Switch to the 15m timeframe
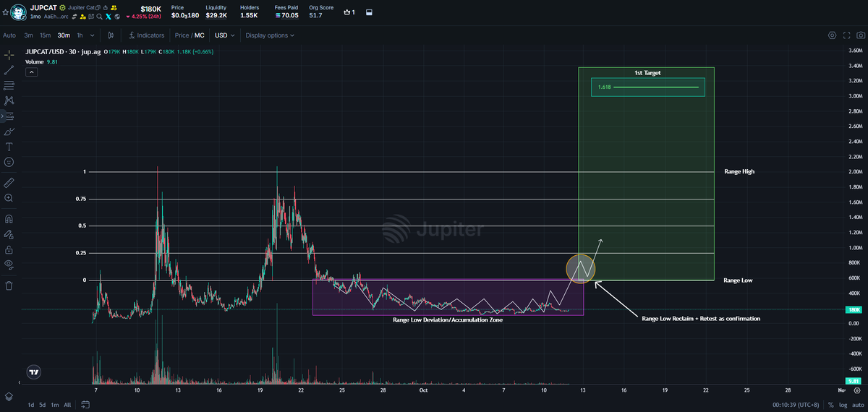868x412 pixels. click(x=45, y=35)
